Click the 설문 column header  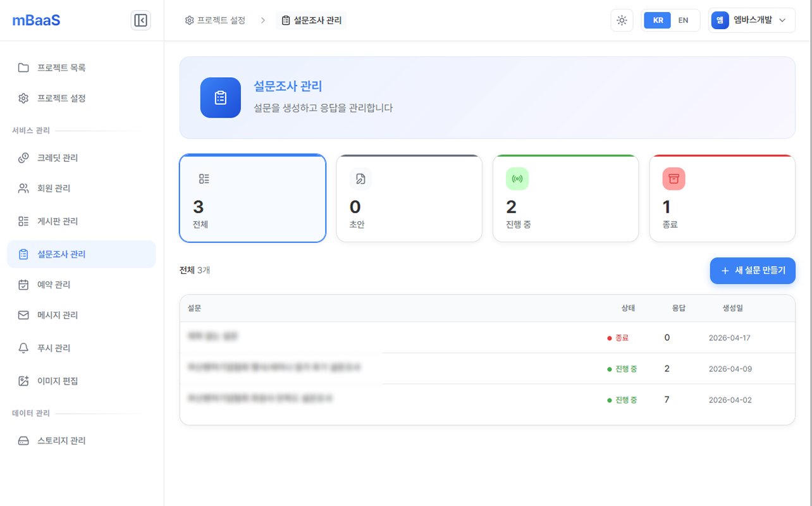[195, 308]
